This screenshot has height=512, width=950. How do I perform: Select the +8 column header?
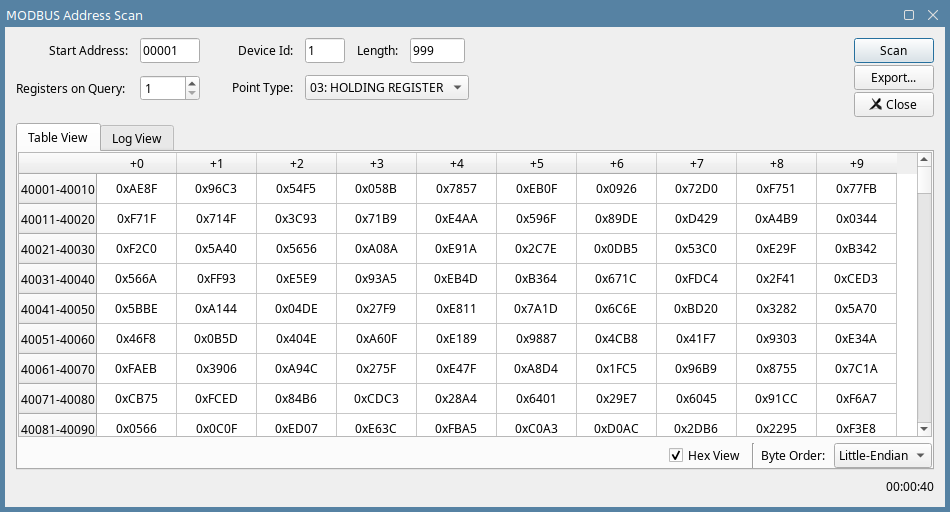coord(777,164)
